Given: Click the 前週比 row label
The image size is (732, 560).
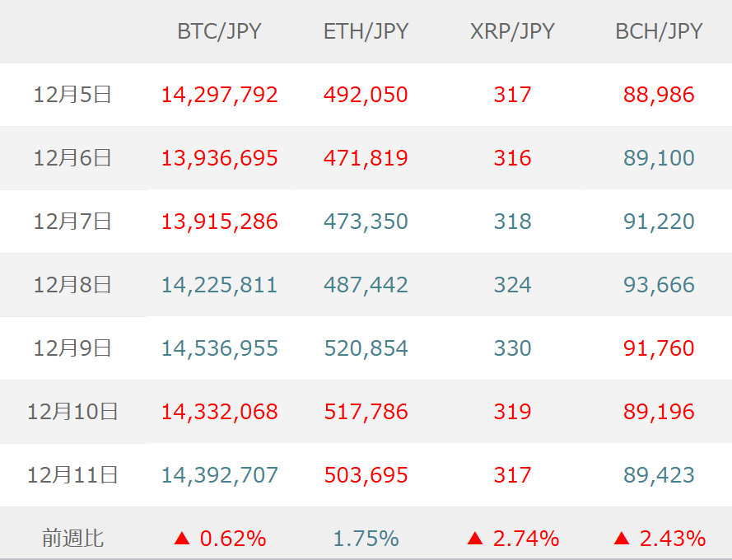Looking at the screenshot, I should pos(72,539).
